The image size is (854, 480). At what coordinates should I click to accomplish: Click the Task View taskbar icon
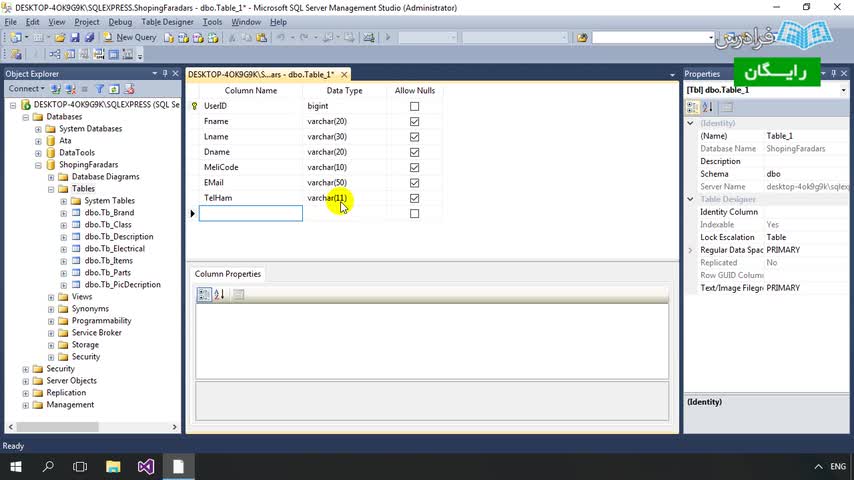pos(80,467)
